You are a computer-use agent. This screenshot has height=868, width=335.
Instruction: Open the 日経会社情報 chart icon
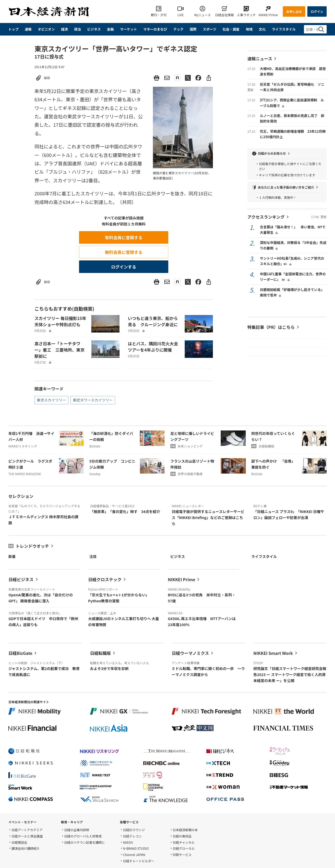coord(224,8)
